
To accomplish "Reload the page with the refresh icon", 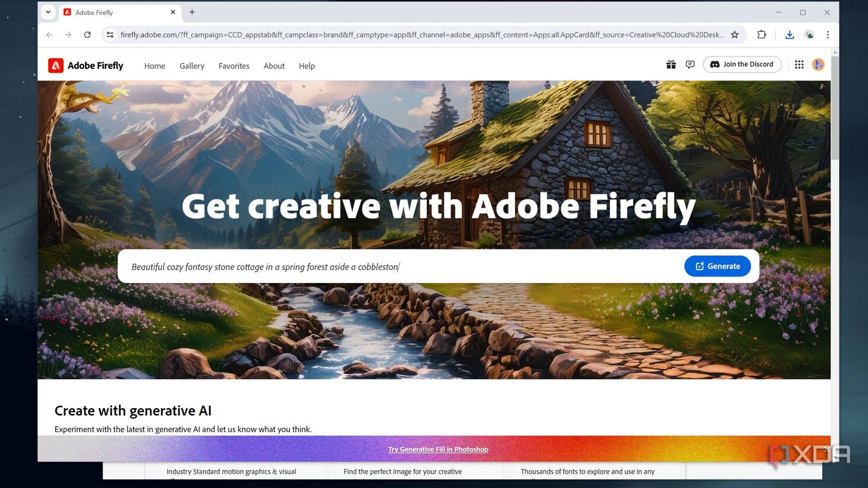I will (87, 35).
